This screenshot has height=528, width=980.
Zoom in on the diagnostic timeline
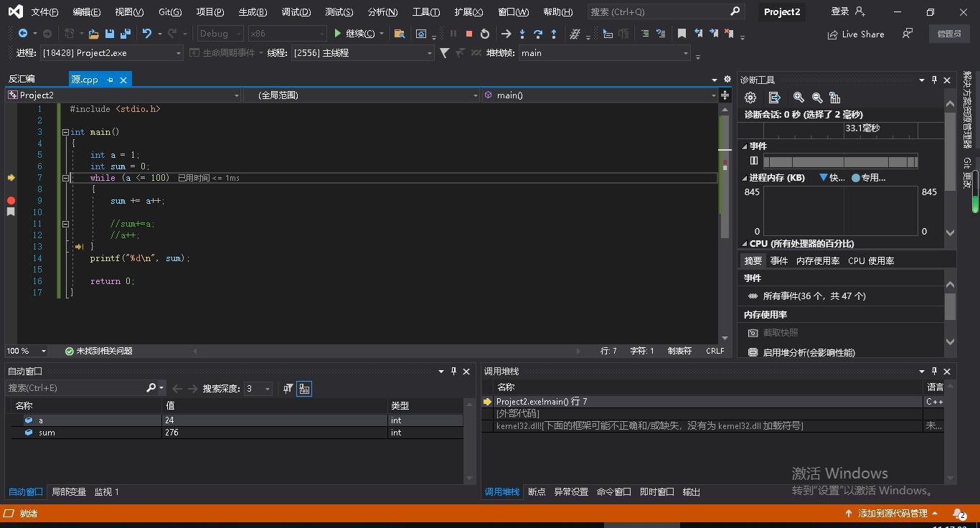798,98
